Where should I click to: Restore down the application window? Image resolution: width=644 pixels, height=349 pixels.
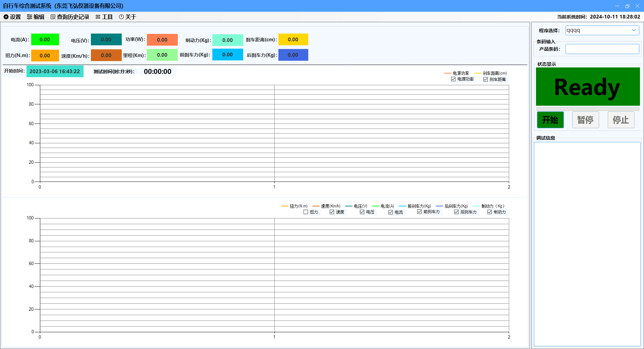[627, 6]
